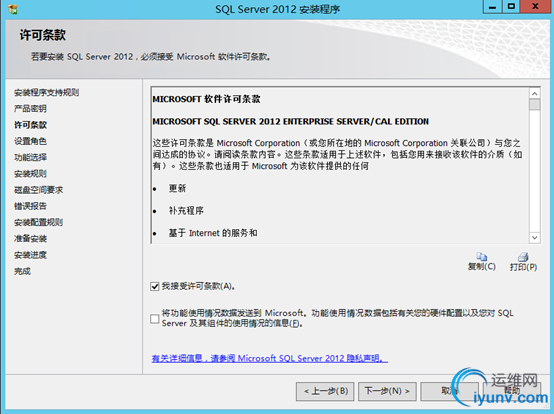Maximize the setup window
This screenshot has width=554, height=414.
click(511, 7)
